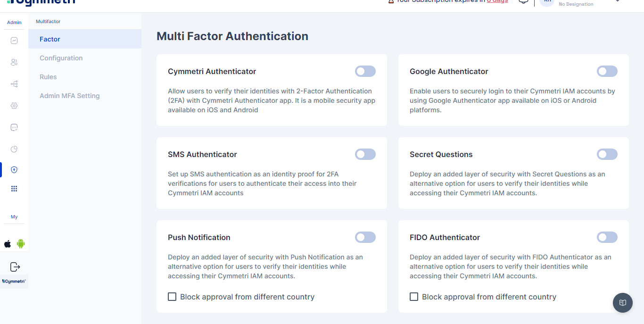Image resolution: width=644 pixels, height=324 pixels.
Task: Check Block approval under FIDO Authenticator
Action: click(x=414, y=297)
